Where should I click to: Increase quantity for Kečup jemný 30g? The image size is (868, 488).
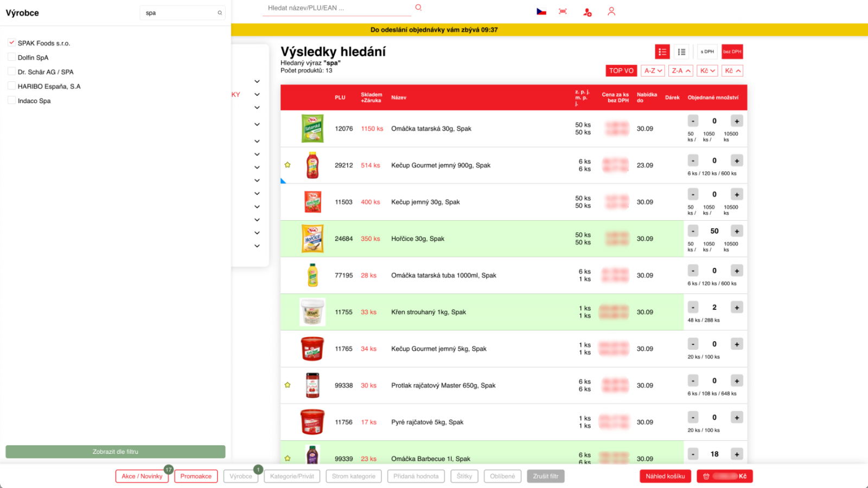pos(737,194)
